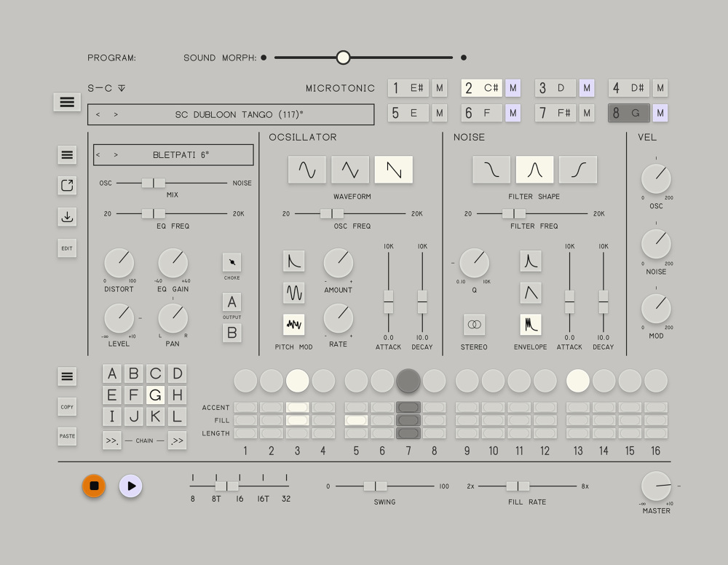Screen dimensions: 728x565
Task: Click the Copy pattern button
Action: tap(67, 407)
